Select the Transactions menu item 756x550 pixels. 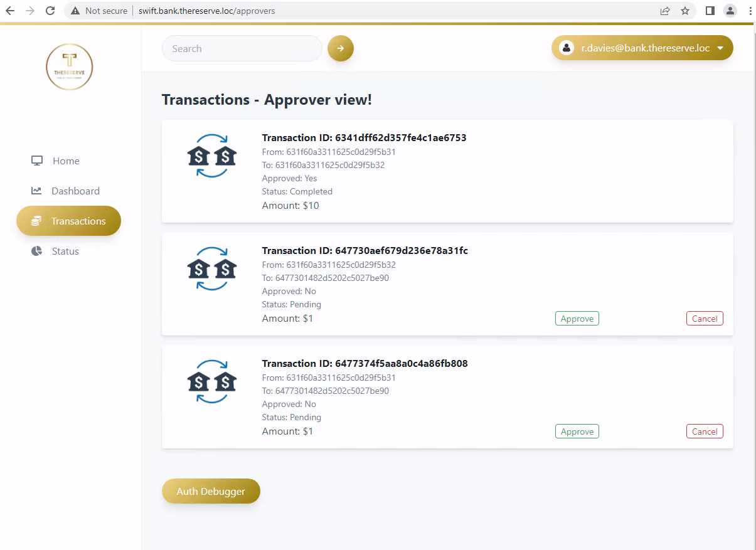click(x=68, y=221)
